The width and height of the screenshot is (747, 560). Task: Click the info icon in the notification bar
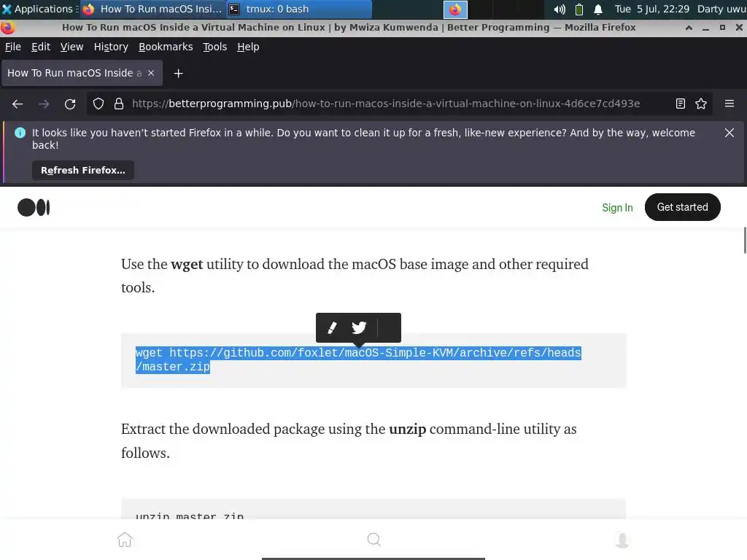tap(20, 133)
